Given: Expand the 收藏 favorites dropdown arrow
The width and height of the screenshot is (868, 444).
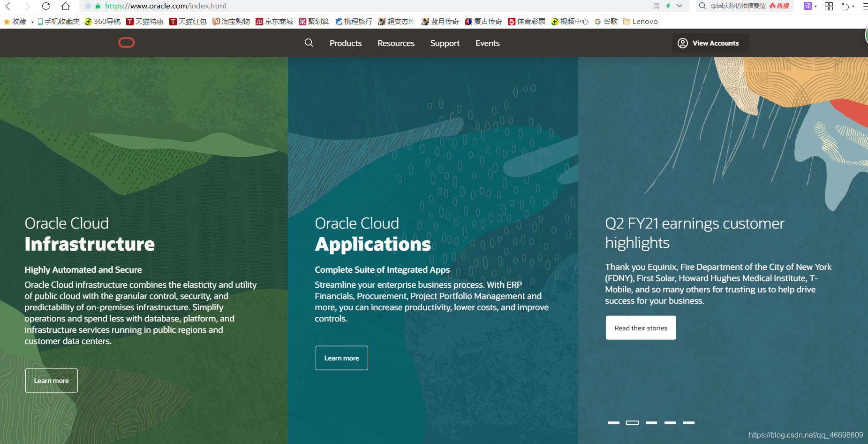Looking at the screenshot, I should [32, 22].
